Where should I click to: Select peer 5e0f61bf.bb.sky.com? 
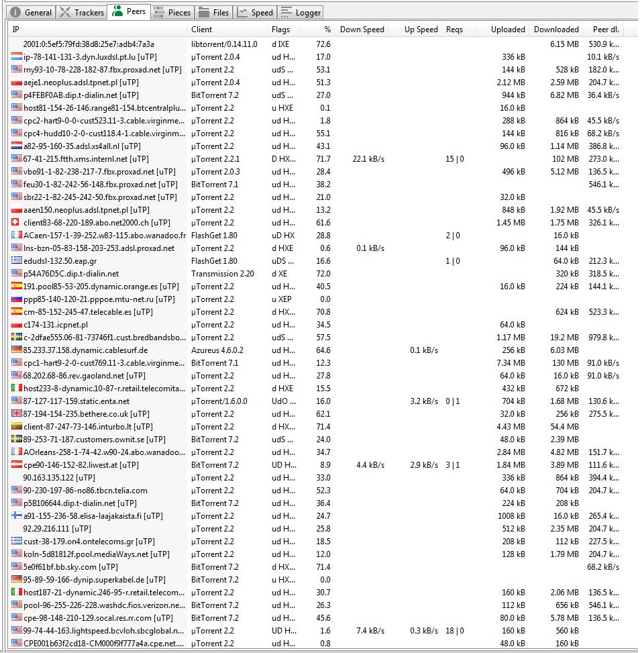(70, 567)
